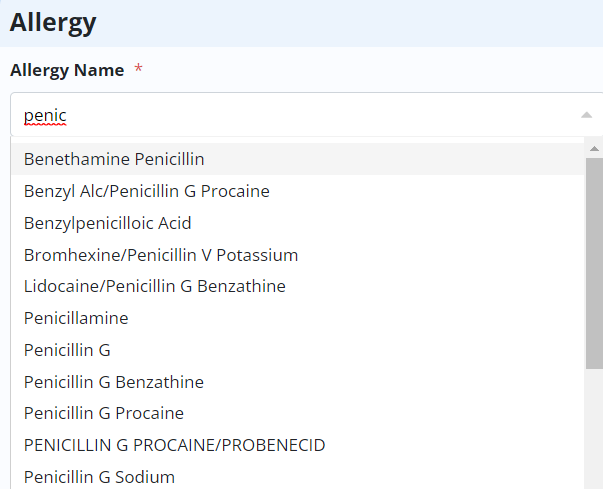Choose the standalone Penicillin G Procaine entry

[x=103, y=413]
